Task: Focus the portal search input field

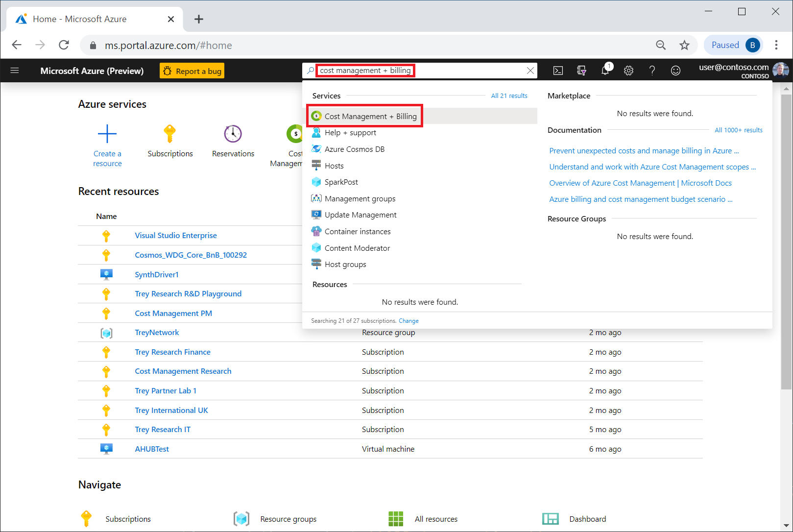Action: tap(420, 71)
